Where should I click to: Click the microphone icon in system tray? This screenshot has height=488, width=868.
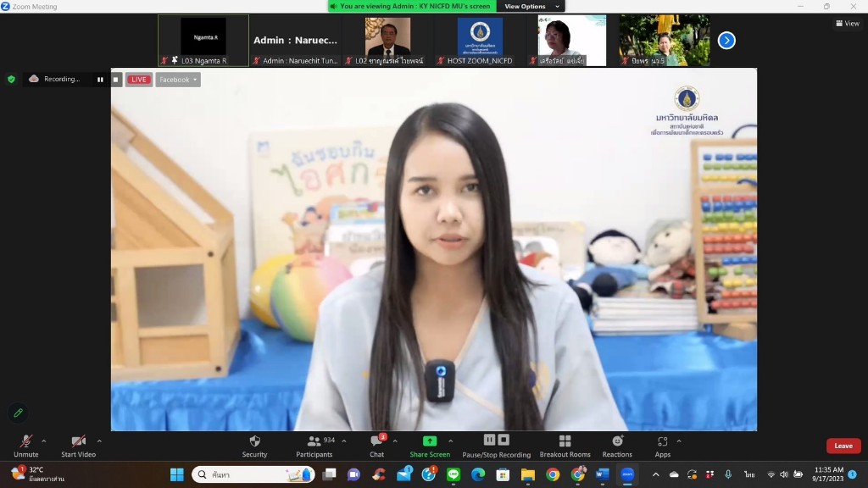coord(728,474)
